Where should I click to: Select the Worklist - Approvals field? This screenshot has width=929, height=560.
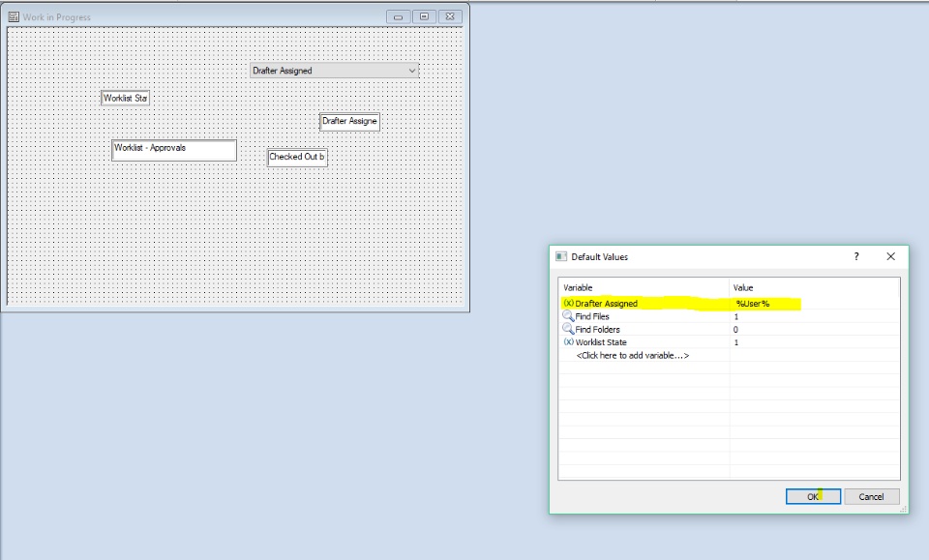[174, 150]
